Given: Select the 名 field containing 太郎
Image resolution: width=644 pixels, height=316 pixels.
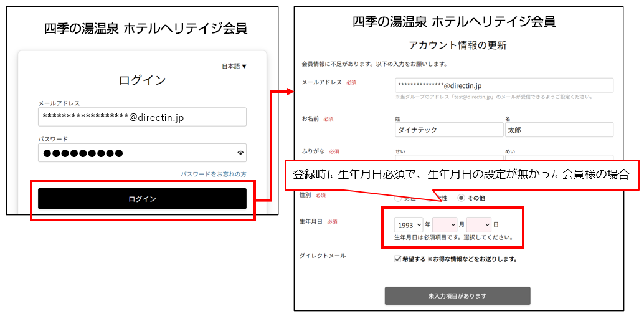Looking at the screenshot, I should [x=558, y=130].
